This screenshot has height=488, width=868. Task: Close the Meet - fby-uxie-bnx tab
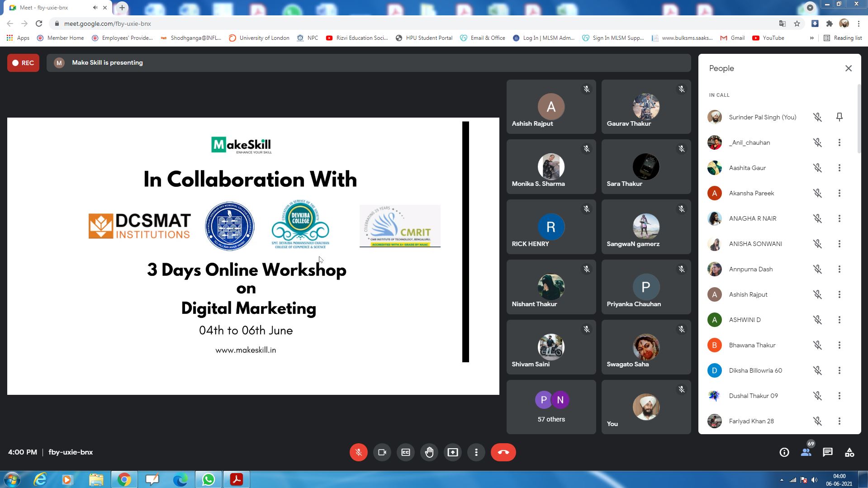tap(105, 8)
